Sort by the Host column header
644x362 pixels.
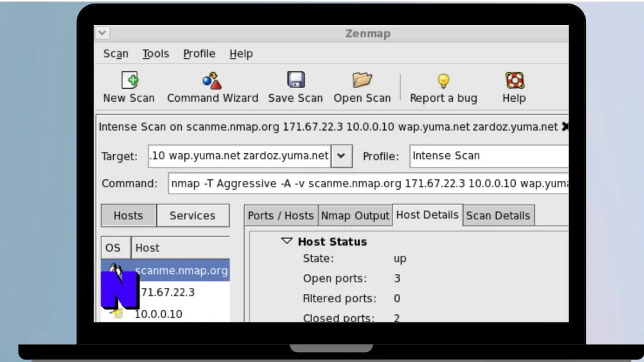coord(180,248)
